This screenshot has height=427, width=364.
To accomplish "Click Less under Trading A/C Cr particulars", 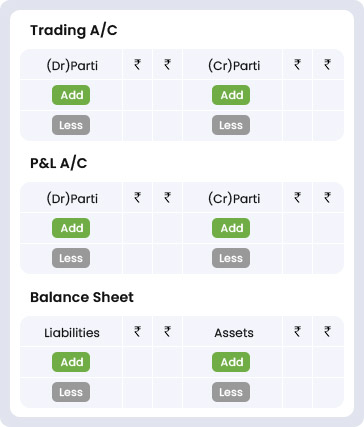I will (x=231, y=125).
